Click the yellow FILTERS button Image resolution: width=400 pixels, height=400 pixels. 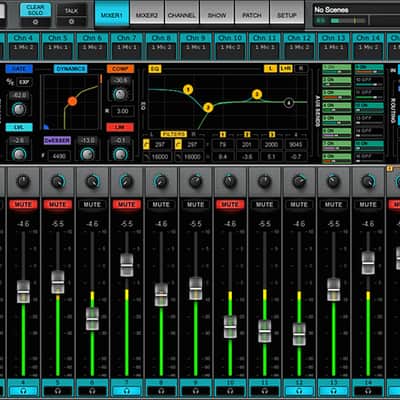click(174, 134)
